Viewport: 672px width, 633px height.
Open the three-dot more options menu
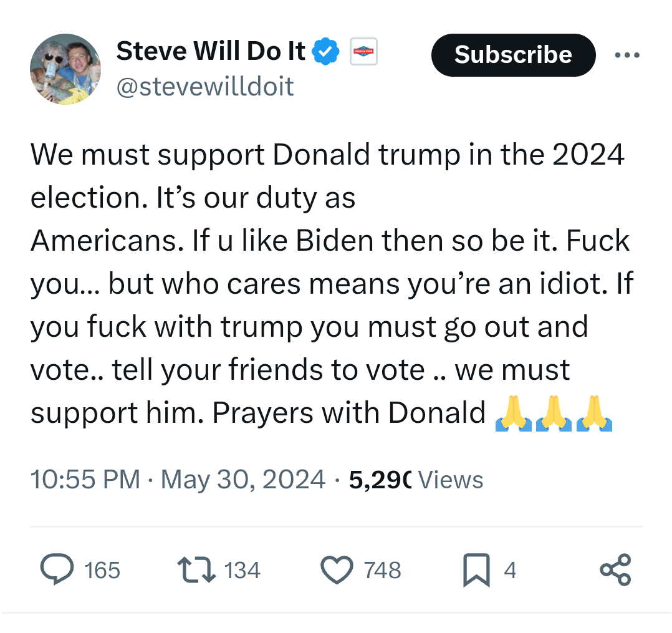click(x=626, y=55)
